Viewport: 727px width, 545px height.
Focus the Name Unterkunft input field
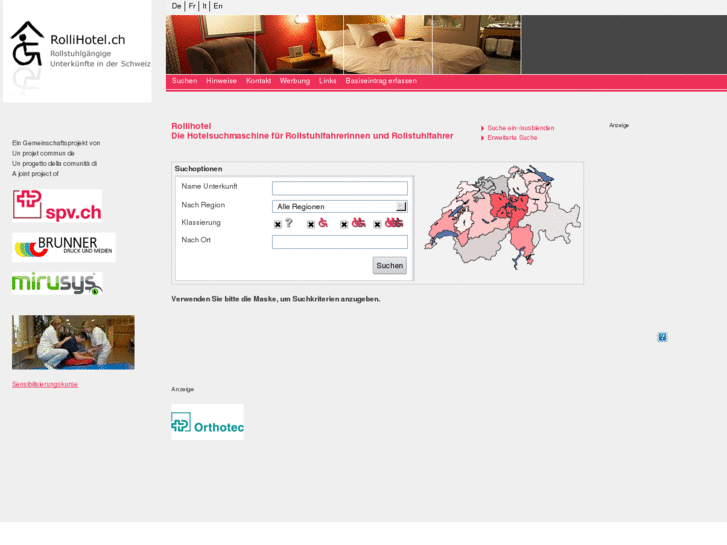point(340,188)
